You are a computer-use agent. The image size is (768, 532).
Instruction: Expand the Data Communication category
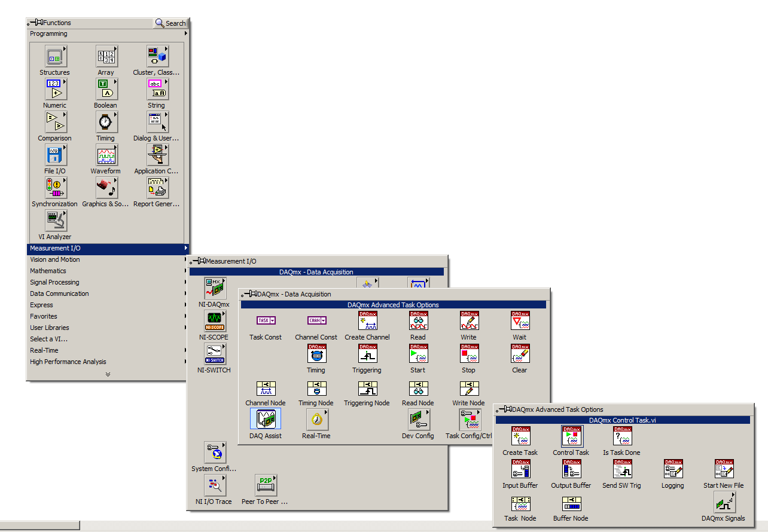click(108, 294)
